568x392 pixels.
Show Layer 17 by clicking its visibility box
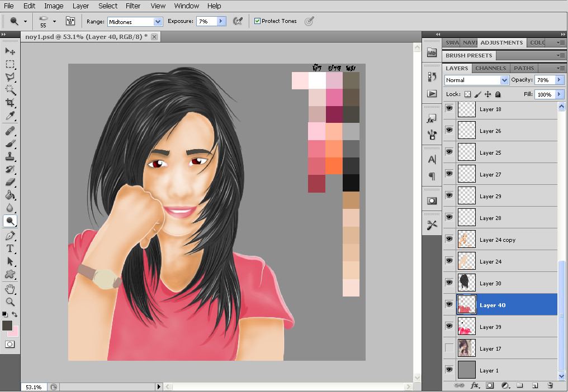click(x=449, y=348)
